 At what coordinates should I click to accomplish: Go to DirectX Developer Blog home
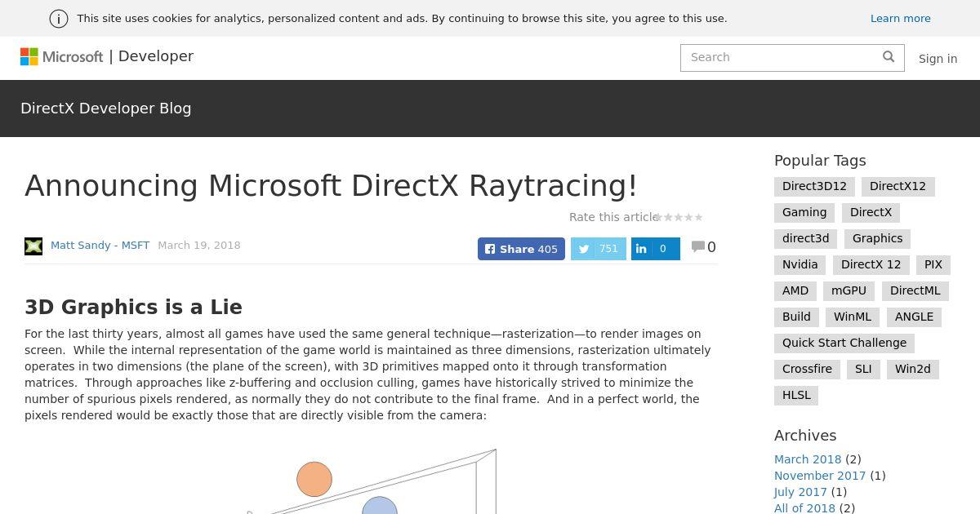(106, 109)
